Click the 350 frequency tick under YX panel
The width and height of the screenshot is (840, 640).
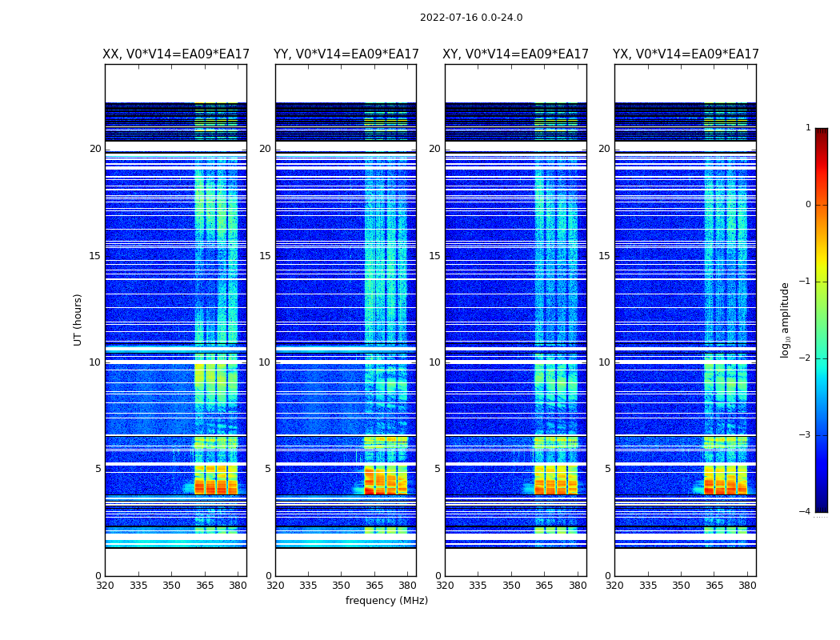click(x=681, y=586)
